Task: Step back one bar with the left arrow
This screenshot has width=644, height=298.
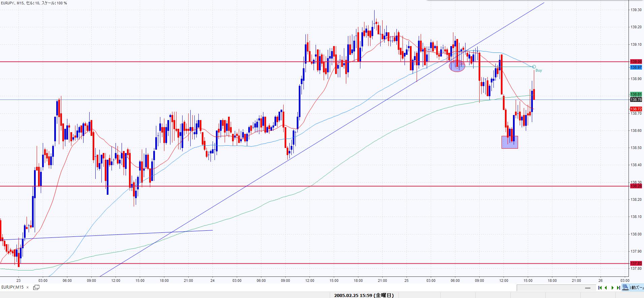Action: pos(606,288)
